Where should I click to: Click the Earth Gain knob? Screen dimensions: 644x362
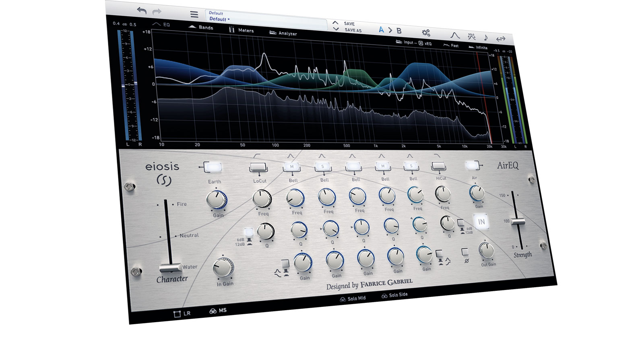click(217, 200)
